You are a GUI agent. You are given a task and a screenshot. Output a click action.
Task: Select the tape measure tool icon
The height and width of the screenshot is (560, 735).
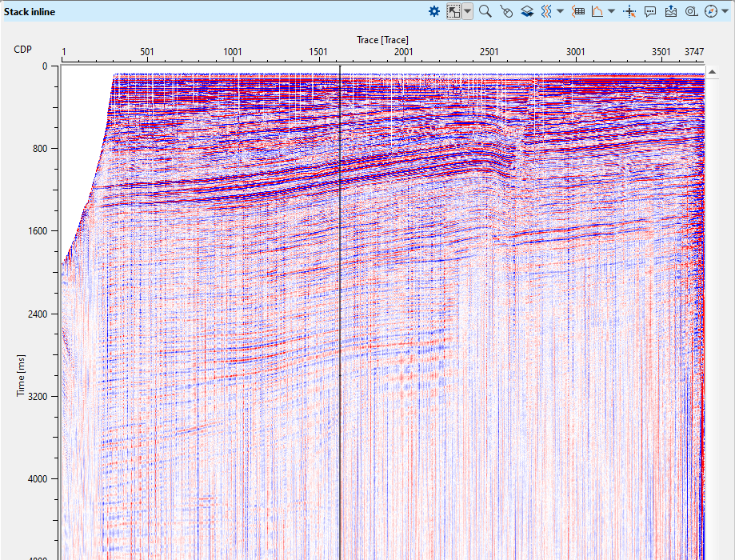[690, 11]
